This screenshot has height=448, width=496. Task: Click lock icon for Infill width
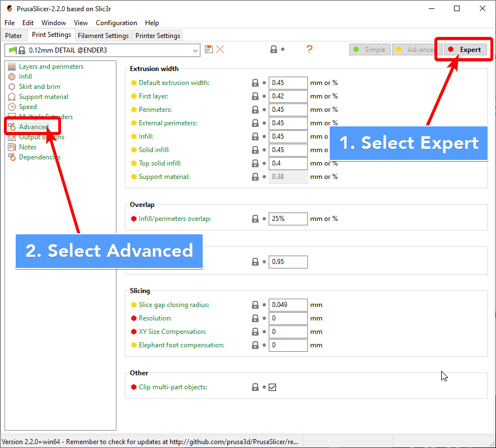coord(255,136)
